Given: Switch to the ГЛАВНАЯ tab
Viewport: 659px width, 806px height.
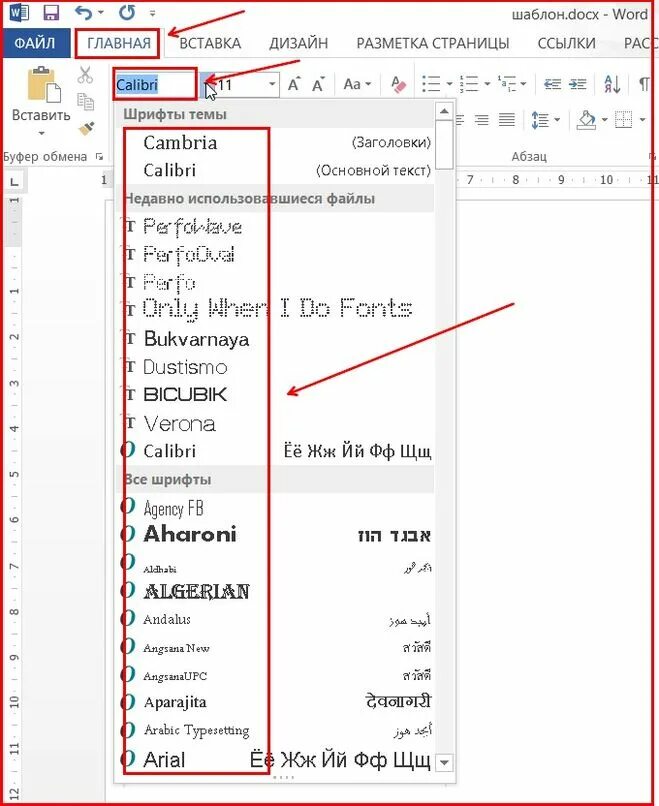Looking at the screenshot, I should (x=119, y=43).
